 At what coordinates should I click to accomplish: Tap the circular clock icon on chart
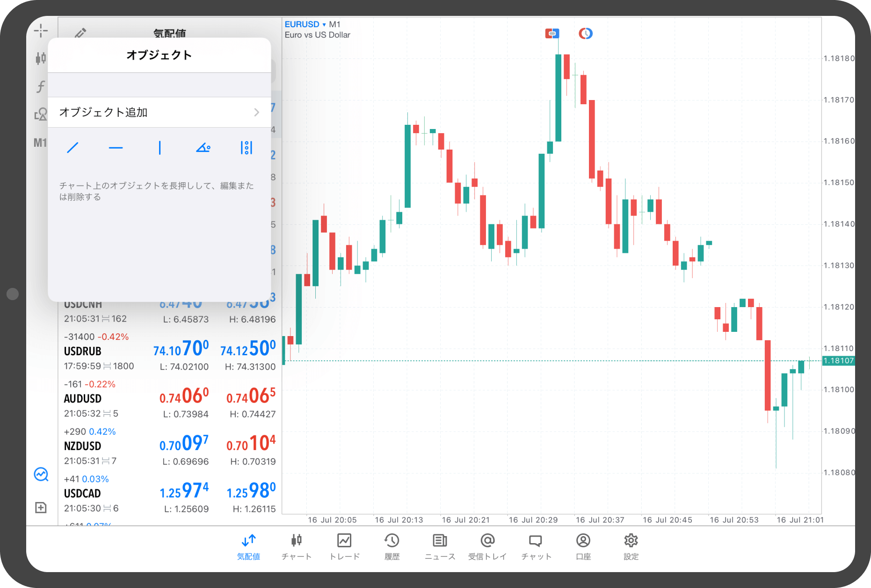586,33
